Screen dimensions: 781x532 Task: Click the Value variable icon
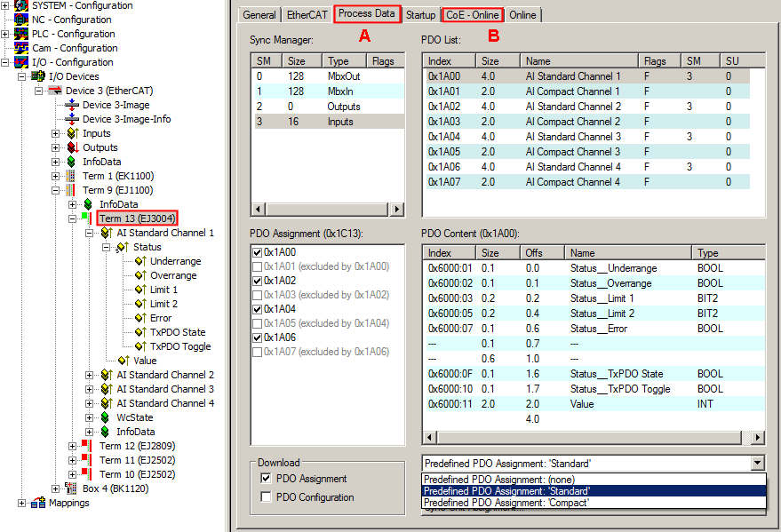click(124, 361)
